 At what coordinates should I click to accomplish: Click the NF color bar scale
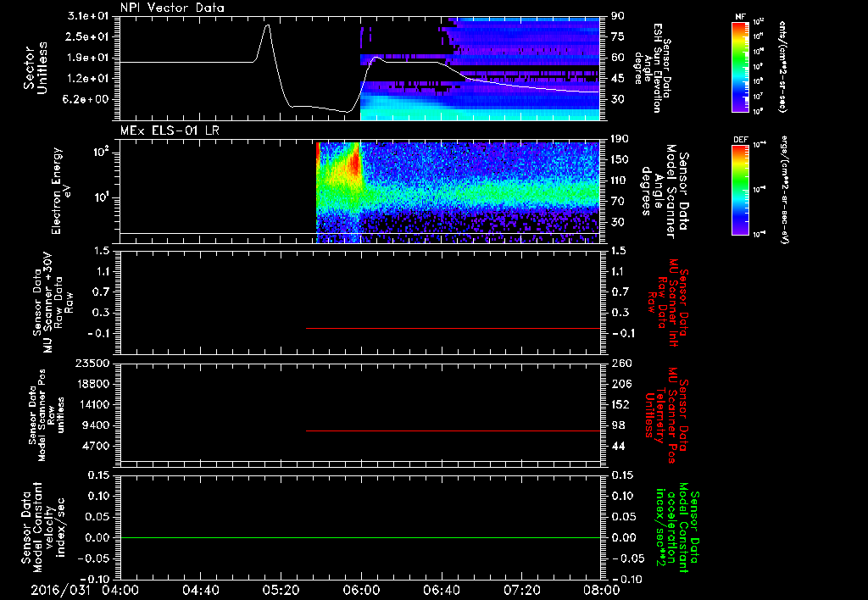(x=741, y=67)
